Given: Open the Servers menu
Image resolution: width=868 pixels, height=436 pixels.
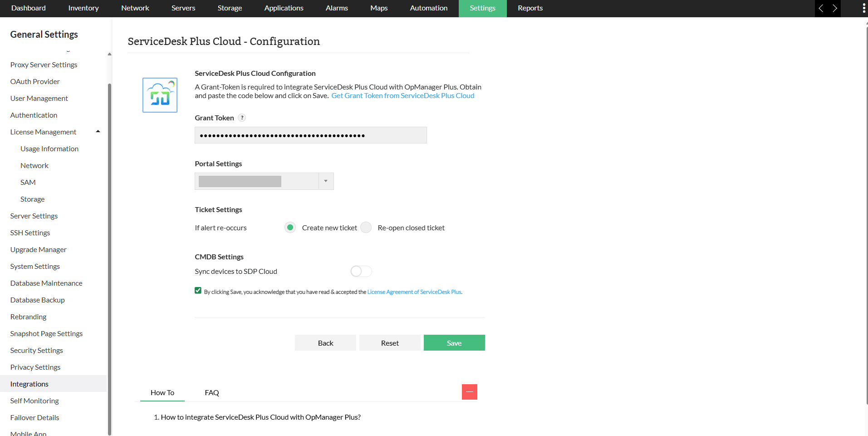Looking at the screenshot, I should coord(183,8).
